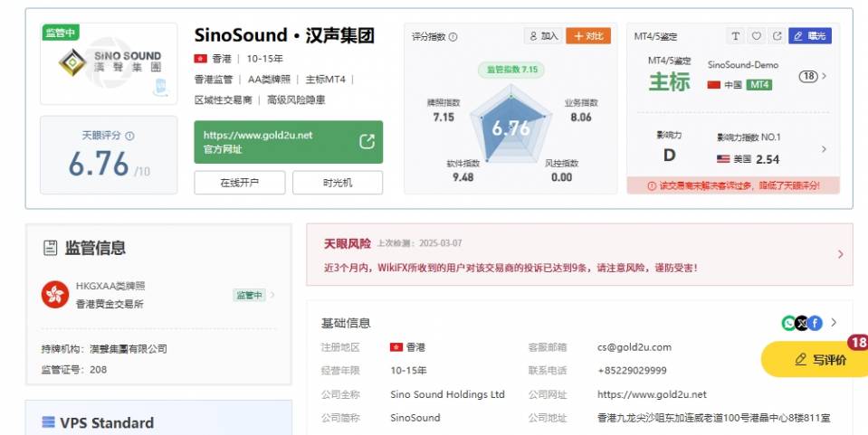Screen dimensions: 868x435
Task: Click the 监管信息 document icon
Action: pyautogui.click(x=51, y=248)
